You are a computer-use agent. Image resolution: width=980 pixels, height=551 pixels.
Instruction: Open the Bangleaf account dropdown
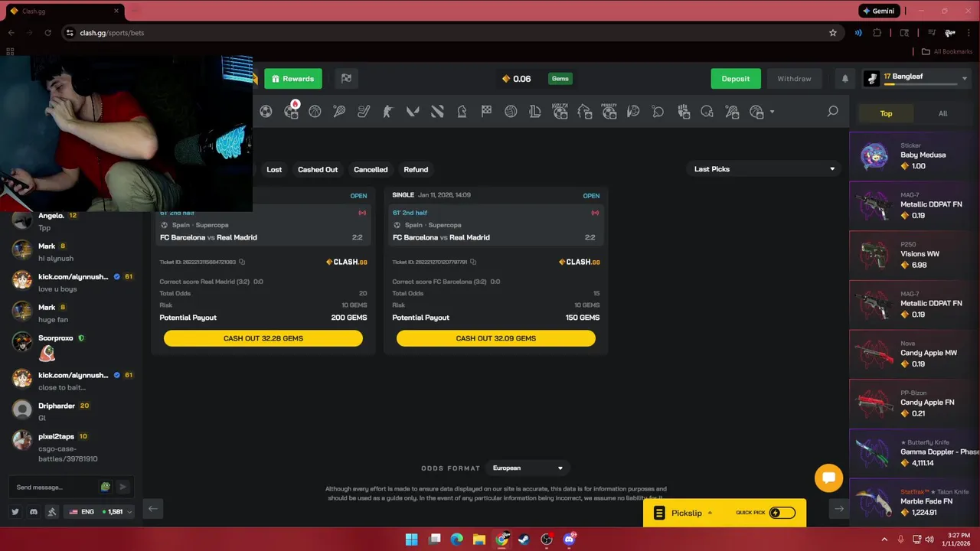pyautogui.click(x=917, y=78)
